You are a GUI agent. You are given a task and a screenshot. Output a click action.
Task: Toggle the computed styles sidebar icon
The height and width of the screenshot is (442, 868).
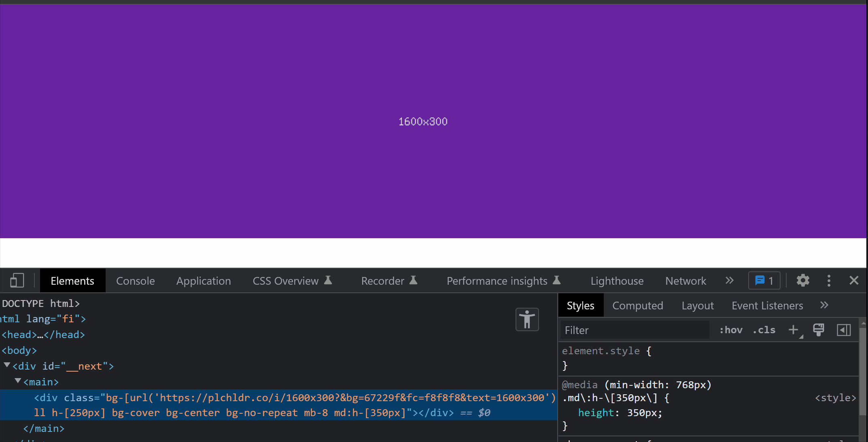tap(843, 330)
